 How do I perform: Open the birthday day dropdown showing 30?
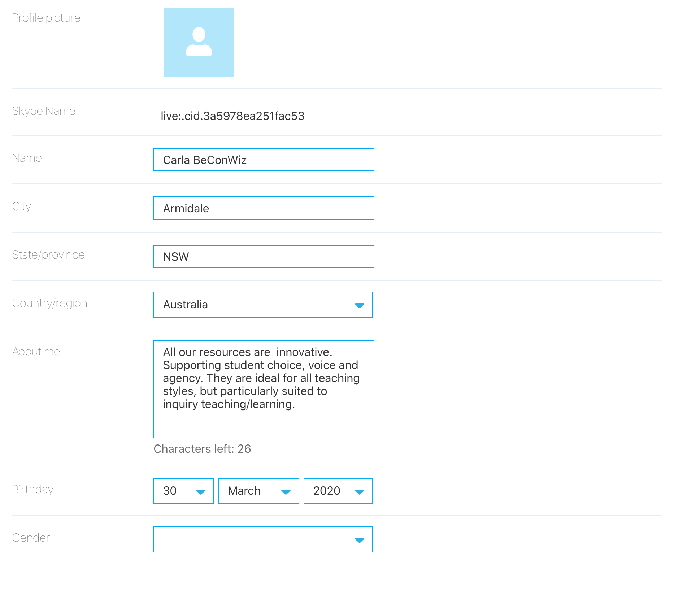184,491
